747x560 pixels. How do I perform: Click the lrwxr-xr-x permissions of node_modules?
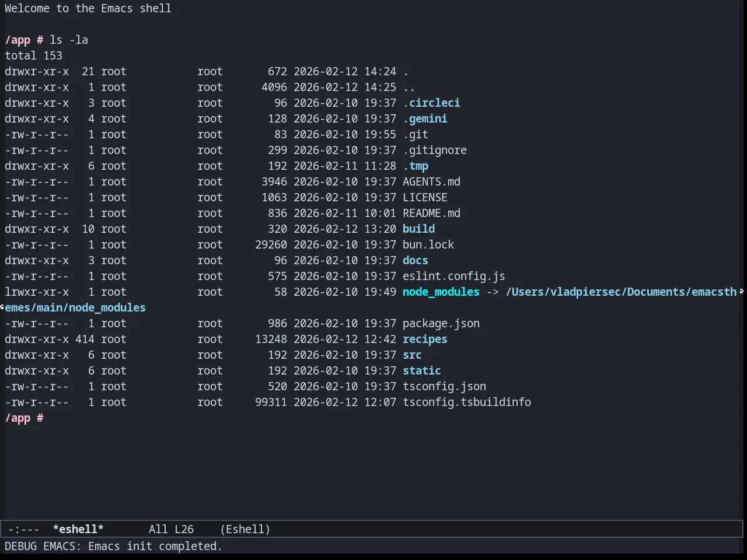[37, 292]
